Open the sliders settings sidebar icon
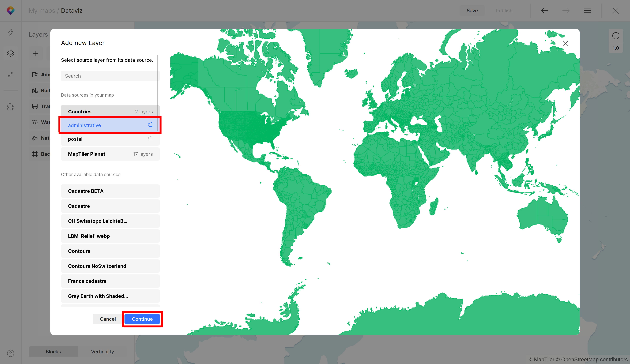 10,74
